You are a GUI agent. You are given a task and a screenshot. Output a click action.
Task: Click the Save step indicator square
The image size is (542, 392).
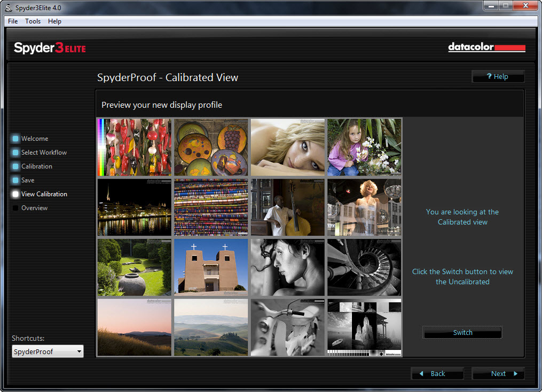[x=15, y=180]
